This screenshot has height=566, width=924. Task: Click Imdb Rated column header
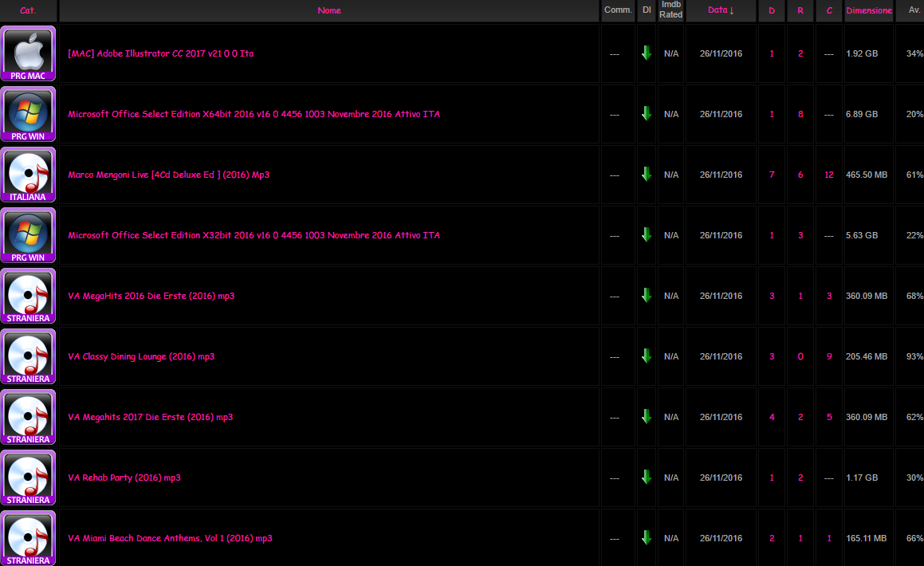tap(670, 10)
